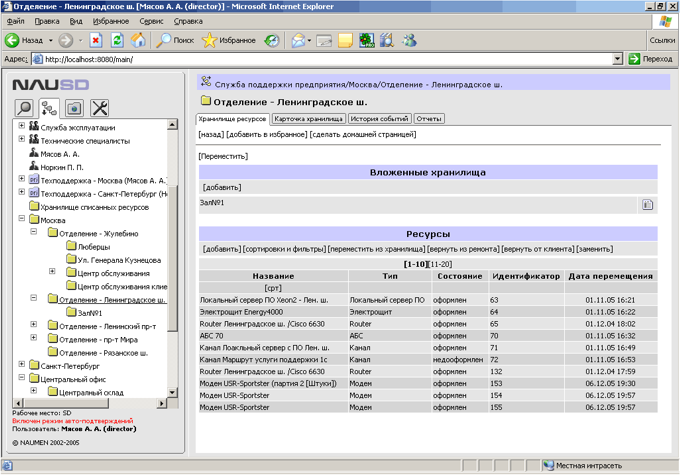Stop page loading with red X icon
Screen dimensions: 680x475
(96, 40)
